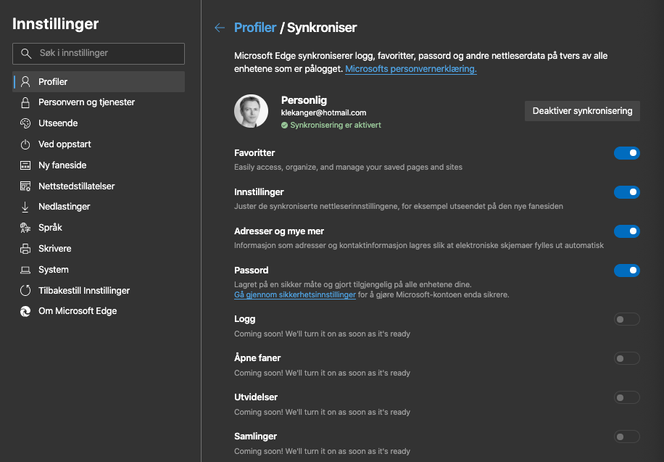
Task: Select Ny faneside in sidebar
Action: click(x=98, y=165)
